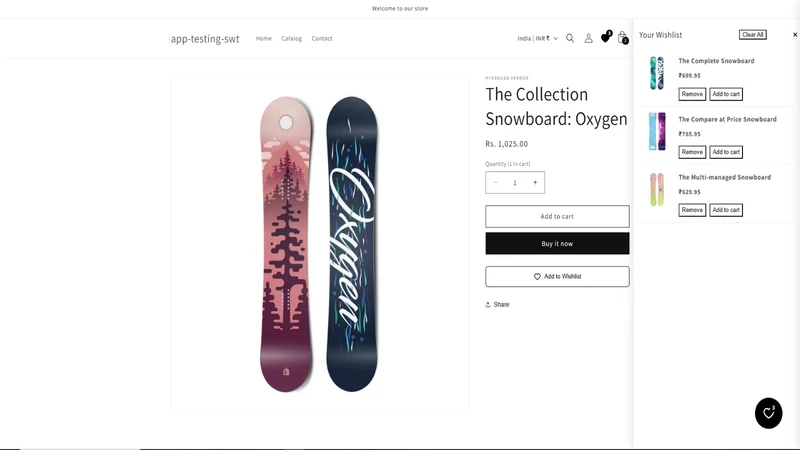Add The Multi-managed Snowboard to cart
Viewport: 800px width, 450px height.
tap(726, 210)
